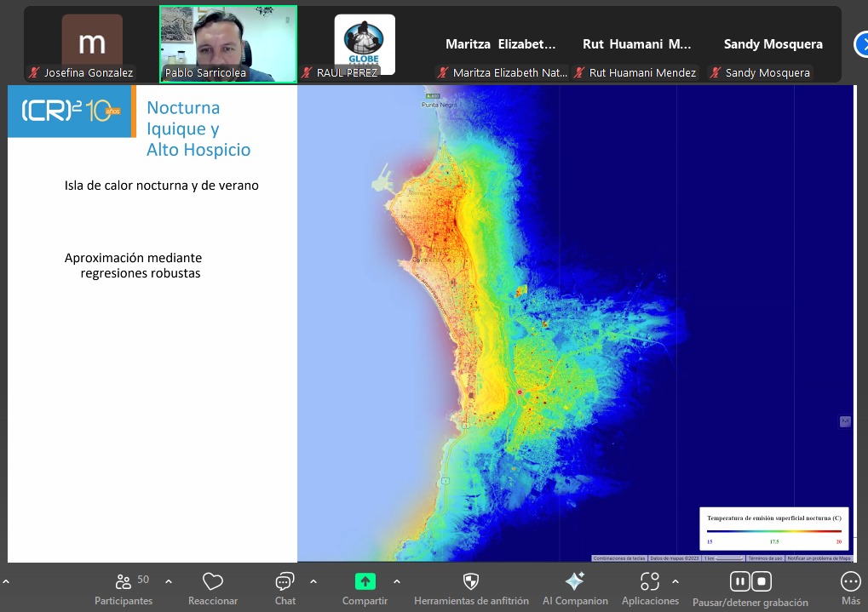Click the temperature color gradient legend bar
The image size is (868, 612).
[773, 531]
